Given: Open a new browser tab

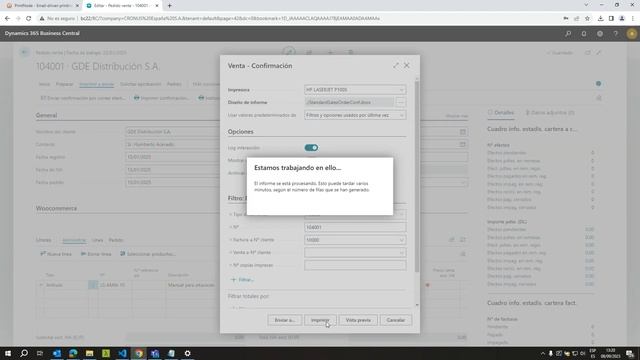Looking at the screenshot, I should point(169,6).
